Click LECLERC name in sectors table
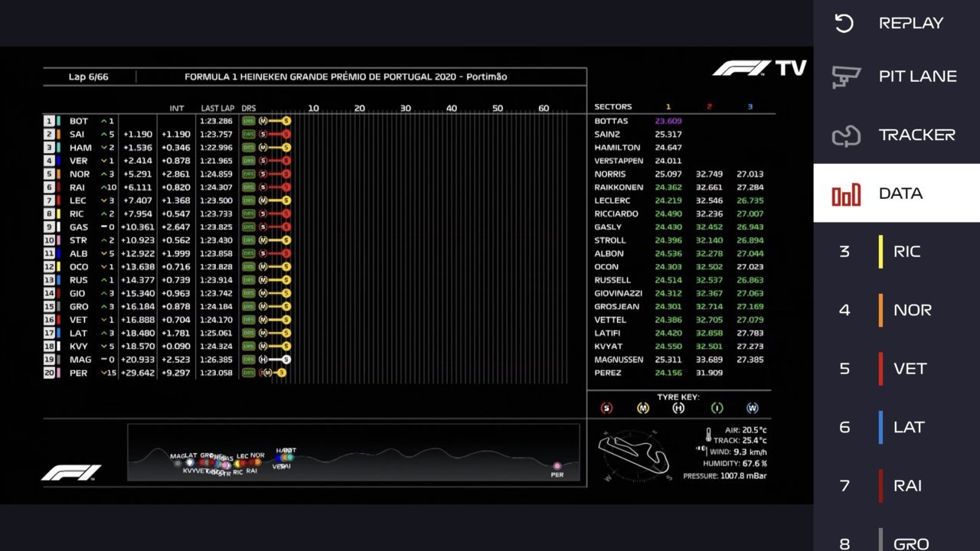Viewport: 980px width, 551px height. 614,201
